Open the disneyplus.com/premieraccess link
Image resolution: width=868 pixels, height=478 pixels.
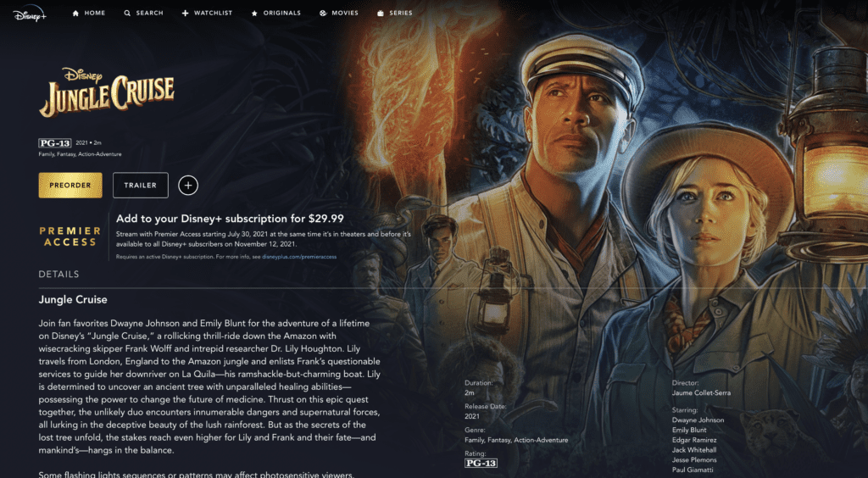[x=299, y=257]
